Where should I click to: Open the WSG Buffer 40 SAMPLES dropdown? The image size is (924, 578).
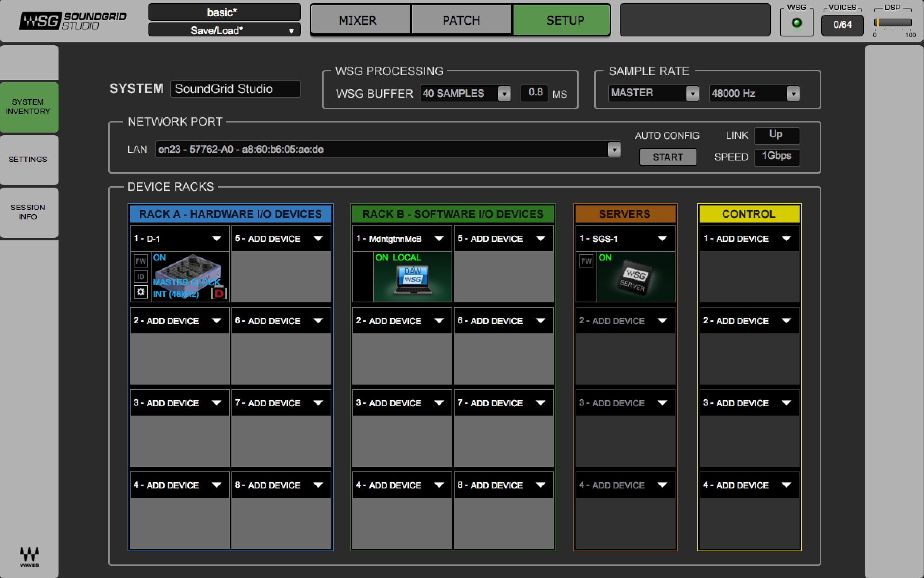[x=465, y=93]
